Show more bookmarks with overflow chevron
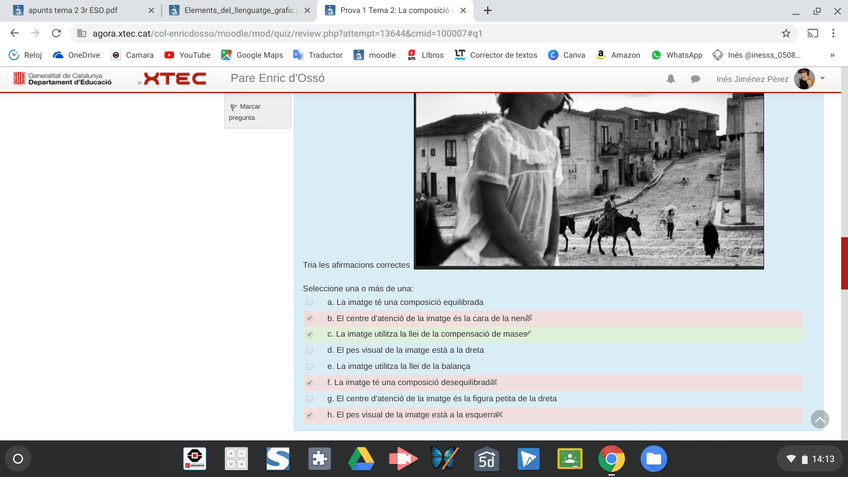 832,55
